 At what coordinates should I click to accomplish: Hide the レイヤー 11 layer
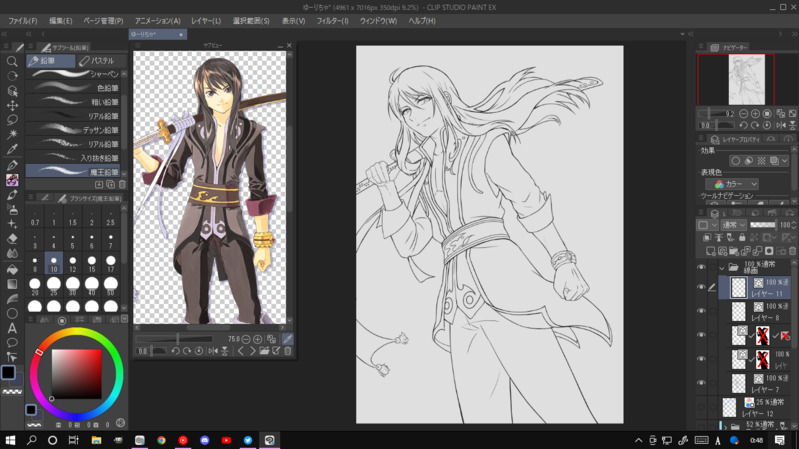701,288
